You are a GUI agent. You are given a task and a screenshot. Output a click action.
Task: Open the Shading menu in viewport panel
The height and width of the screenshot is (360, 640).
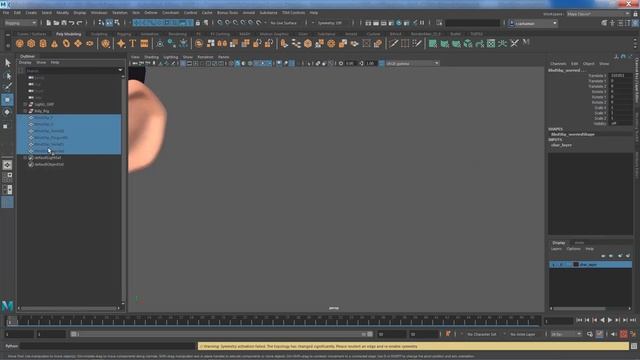coord(151,57)
